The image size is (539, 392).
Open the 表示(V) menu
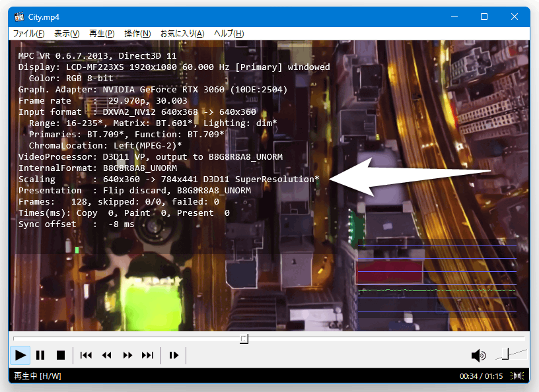pos(67,34)
